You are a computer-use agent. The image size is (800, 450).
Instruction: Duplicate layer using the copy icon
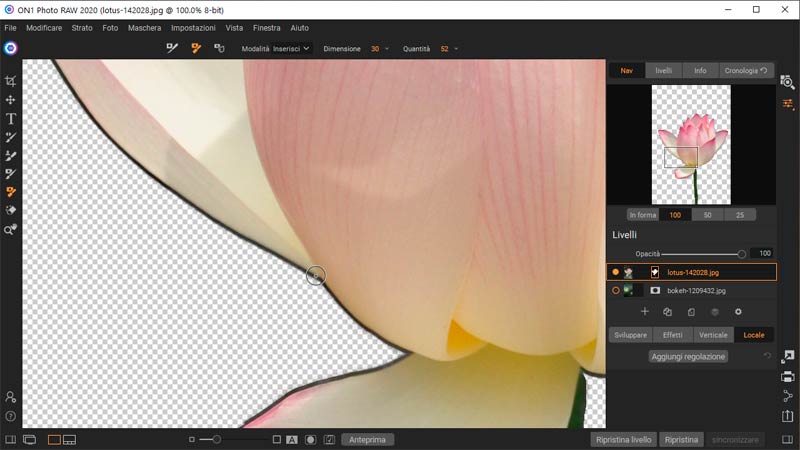667,312
